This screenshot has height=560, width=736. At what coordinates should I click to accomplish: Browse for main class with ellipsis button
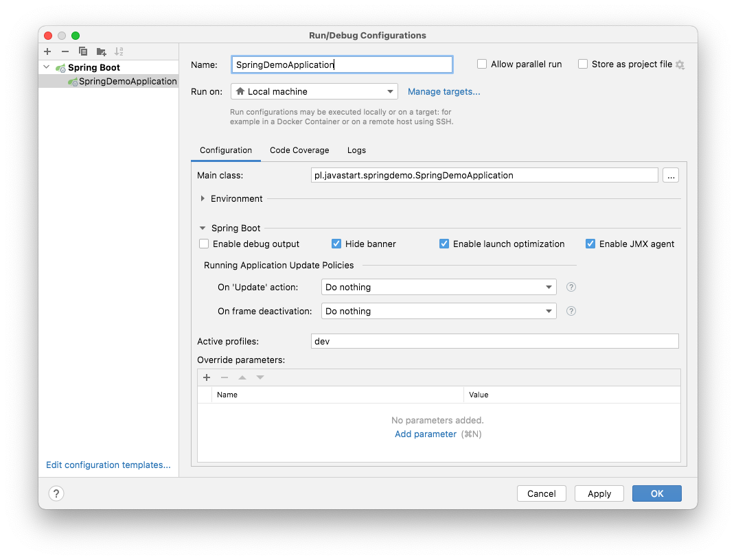click(671, 176)
